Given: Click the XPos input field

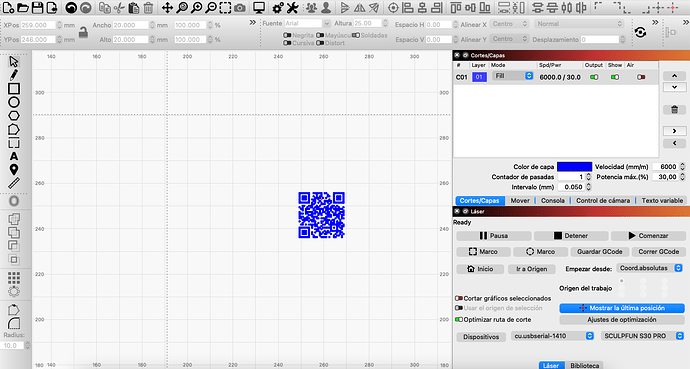Looking at the screenshot, I should (38, 26).
